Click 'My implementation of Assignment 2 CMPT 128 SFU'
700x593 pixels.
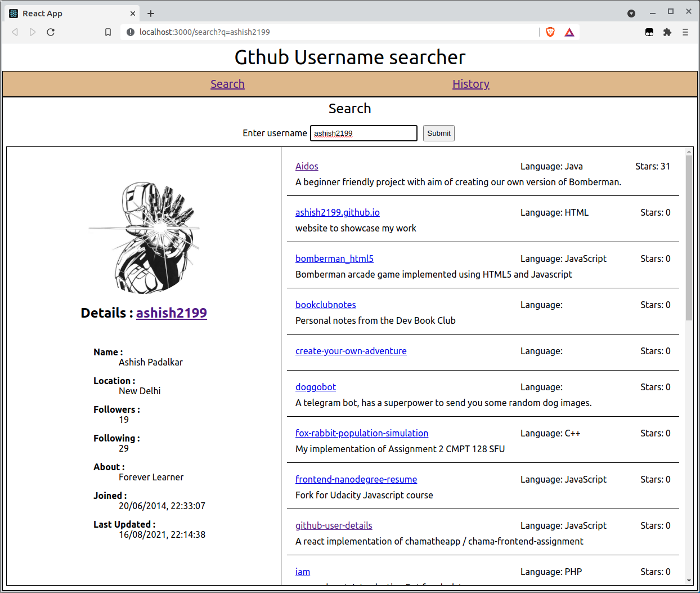(400, 449)
